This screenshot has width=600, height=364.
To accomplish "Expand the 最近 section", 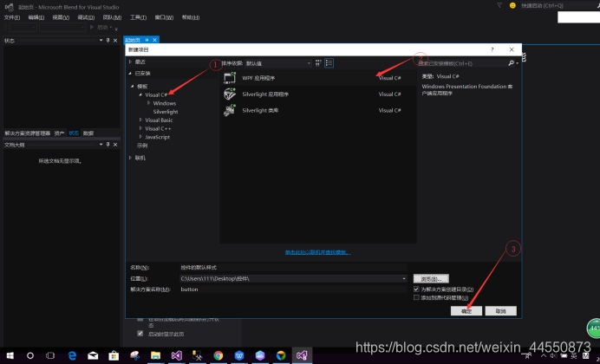I will 130,62.
